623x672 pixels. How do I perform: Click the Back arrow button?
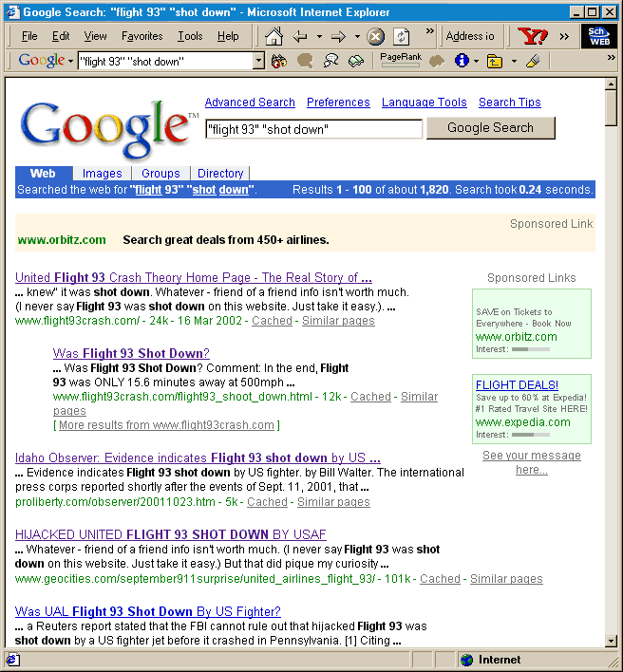click(x=300, y=37)
